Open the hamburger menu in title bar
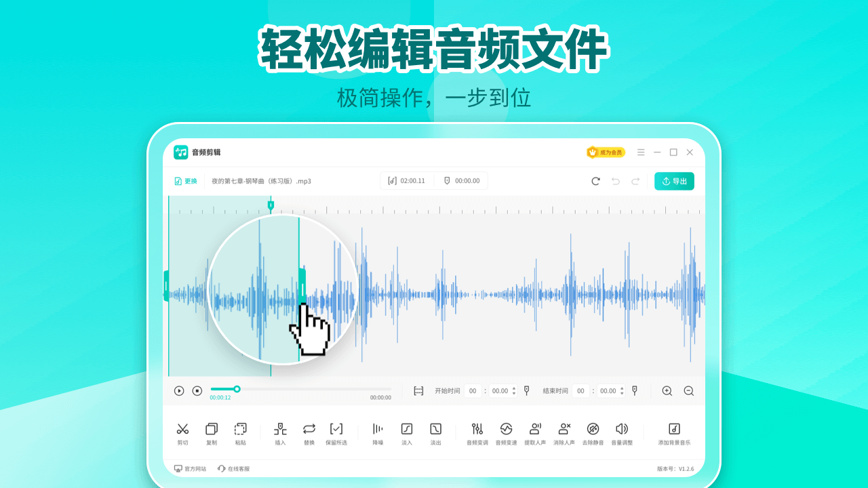Viewport: 868px width, 488px height. (x=641, y=152)
